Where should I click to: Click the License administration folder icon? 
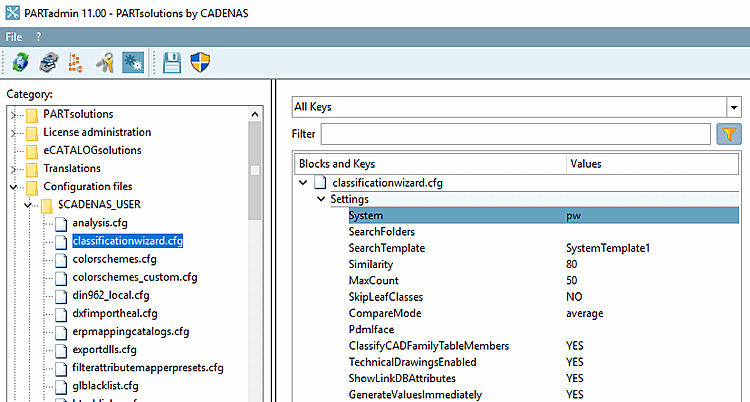(x=32, y=133)
